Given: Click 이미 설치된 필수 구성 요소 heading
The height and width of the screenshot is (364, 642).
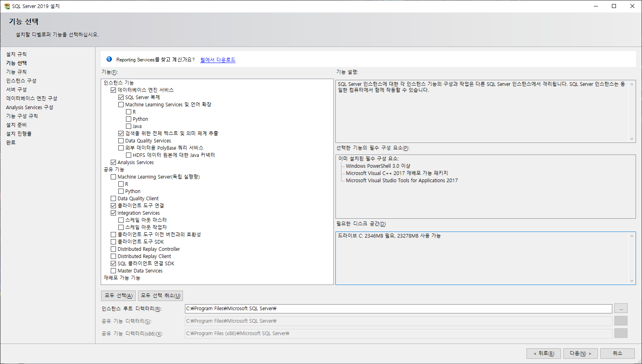Looking at the screenshot, I should (x=368, y=159).
